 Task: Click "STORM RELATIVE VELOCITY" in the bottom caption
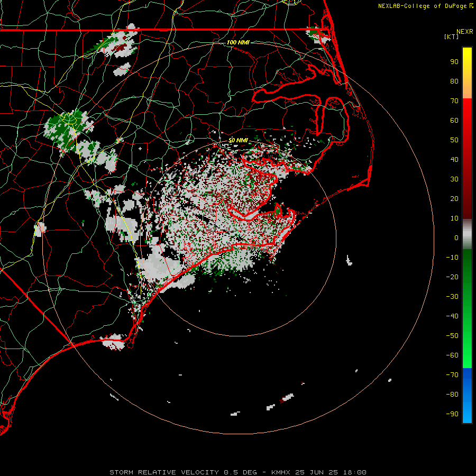pyautogui.click(x=164, y=472)
